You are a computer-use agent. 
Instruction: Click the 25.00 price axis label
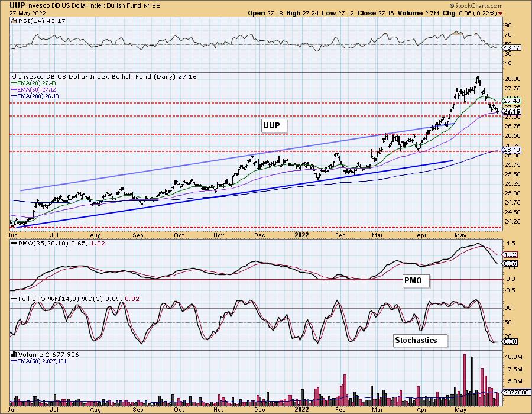pos(512,193)
